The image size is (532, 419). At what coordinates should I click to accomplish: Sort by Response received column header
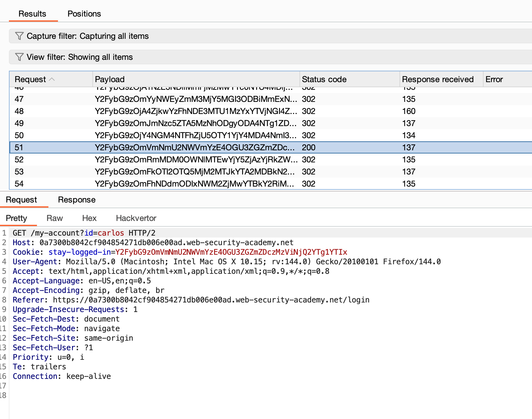(437, 79)
